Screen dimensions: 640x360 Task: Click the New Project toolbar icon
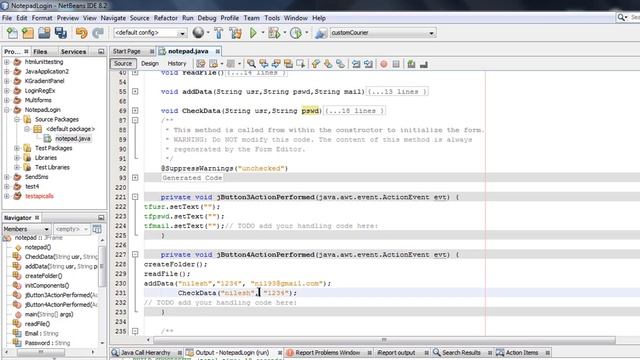point(28,33)
